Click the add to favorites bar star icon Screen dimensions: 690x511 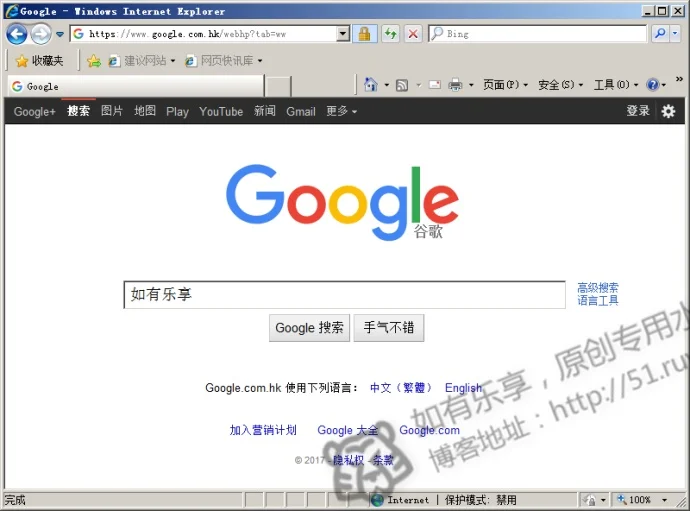[x=93, y=61]
